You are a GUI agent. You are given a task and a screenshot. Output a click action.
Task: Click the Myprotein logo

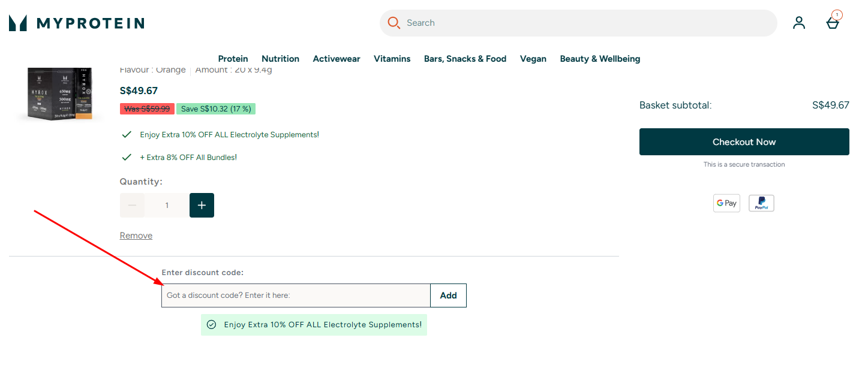click(x=77, y=23)
